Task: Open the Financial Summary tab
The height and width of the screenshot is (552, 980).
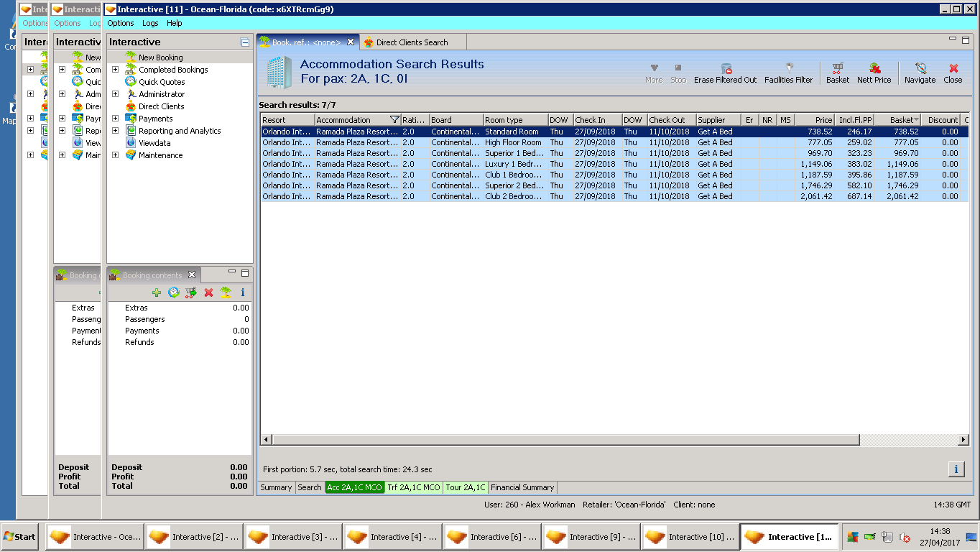Action: coord(522,487)
